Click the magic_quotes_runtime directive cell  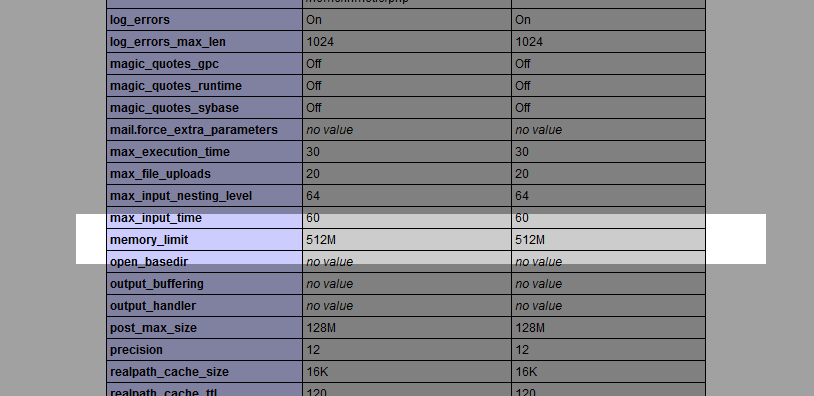coord(205,86)
